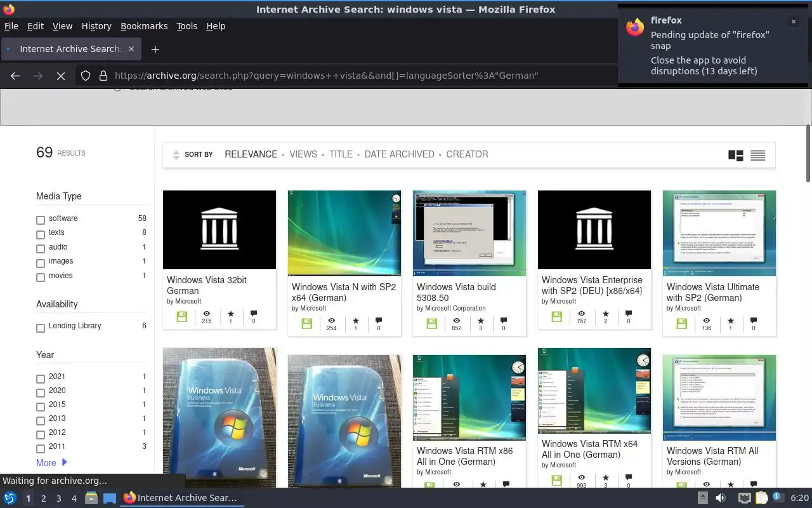Filter results by year 2015
812x508 pixels.
coord(41,406)
